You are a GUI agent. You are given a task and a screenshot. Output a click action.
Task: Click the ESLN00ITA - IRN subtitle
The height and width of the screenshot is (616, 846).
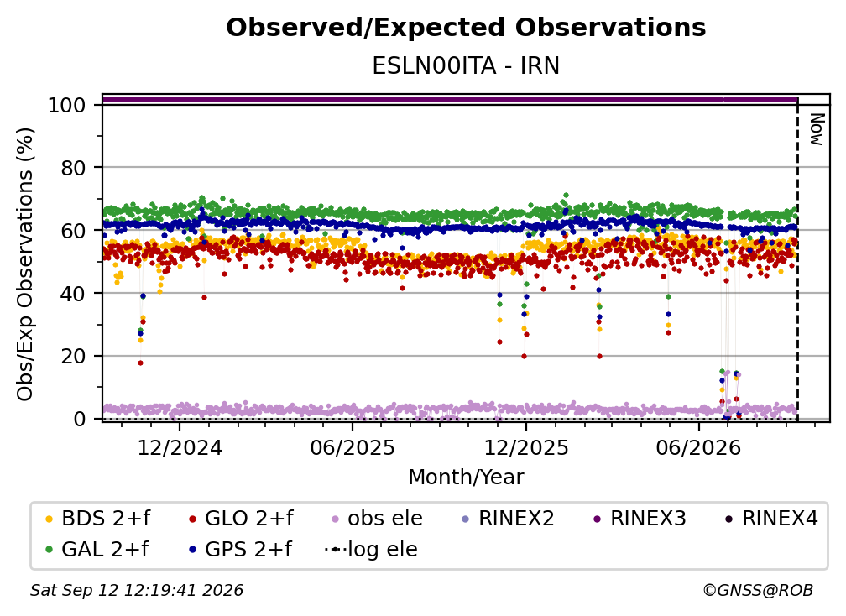coord(466,66)
